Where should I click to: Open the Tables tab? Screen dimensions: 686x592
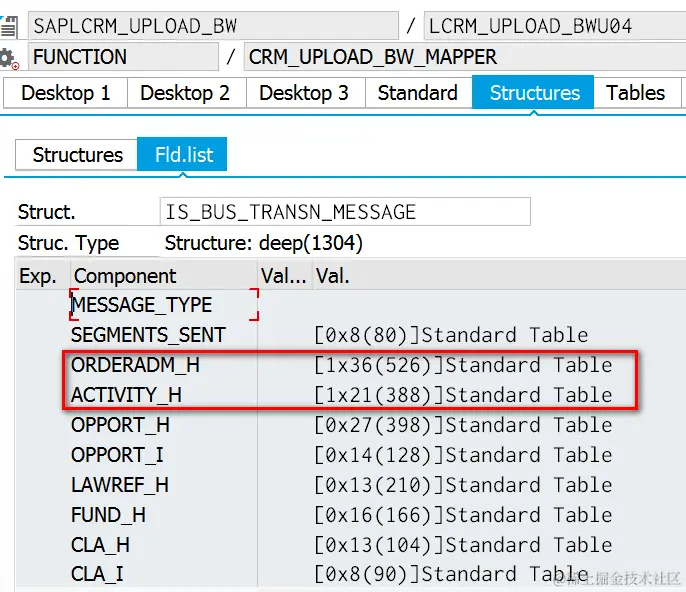pos(637,93)
